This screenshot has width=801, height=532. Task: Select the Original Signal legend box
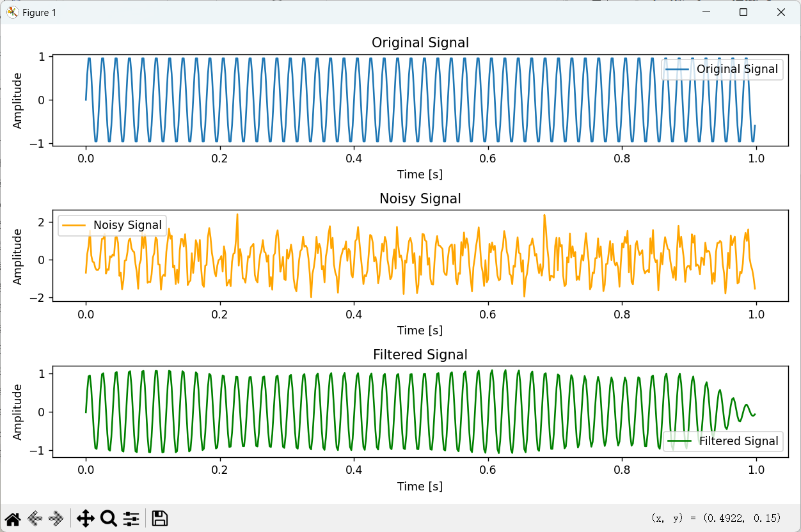tap(722, 69)
